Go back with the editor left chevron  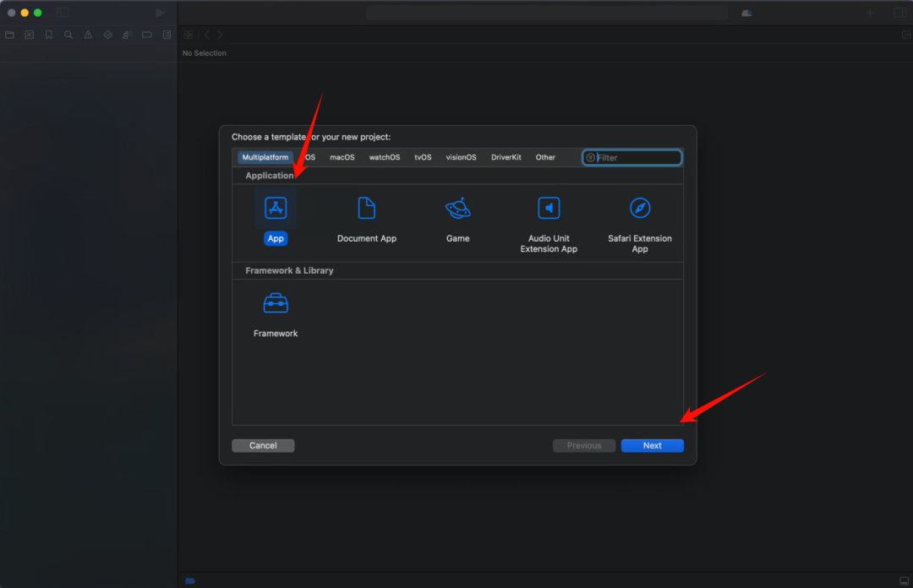pos(207,35)
